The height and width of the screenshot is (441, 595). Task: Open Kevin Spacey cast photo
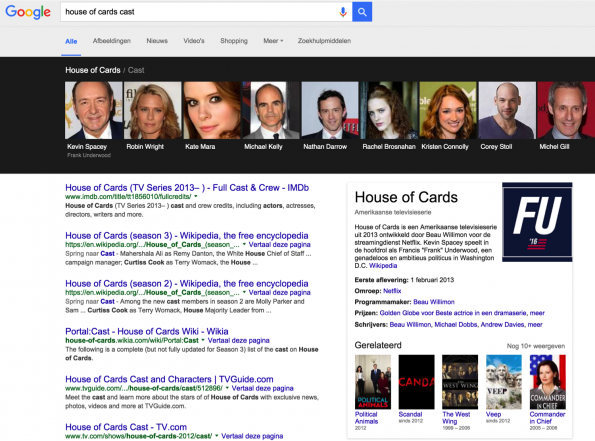click(93, 110)
